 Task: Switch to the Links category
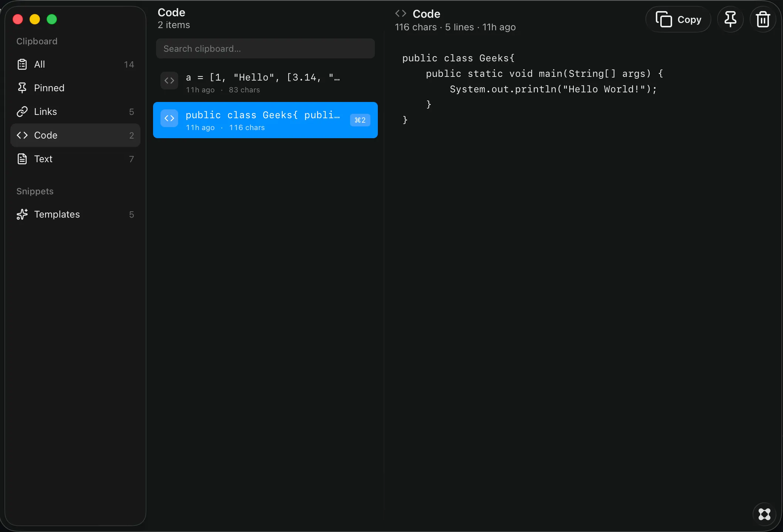coord(75,112)
